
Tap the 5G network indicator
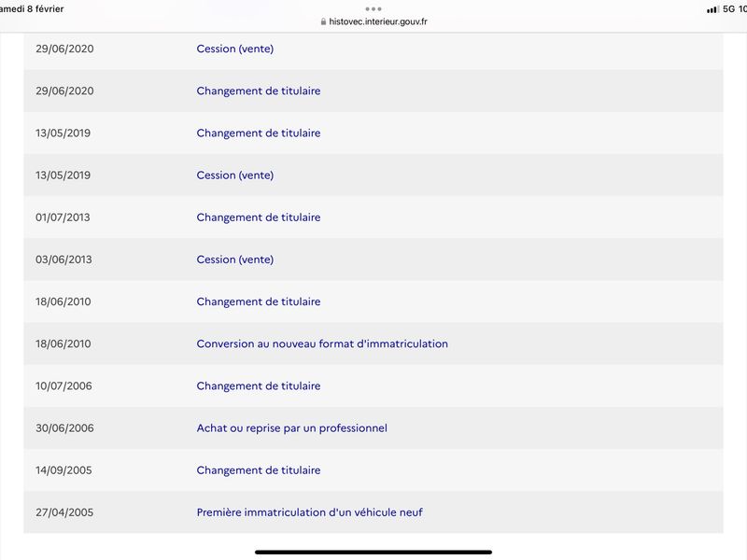pos(728,9)
